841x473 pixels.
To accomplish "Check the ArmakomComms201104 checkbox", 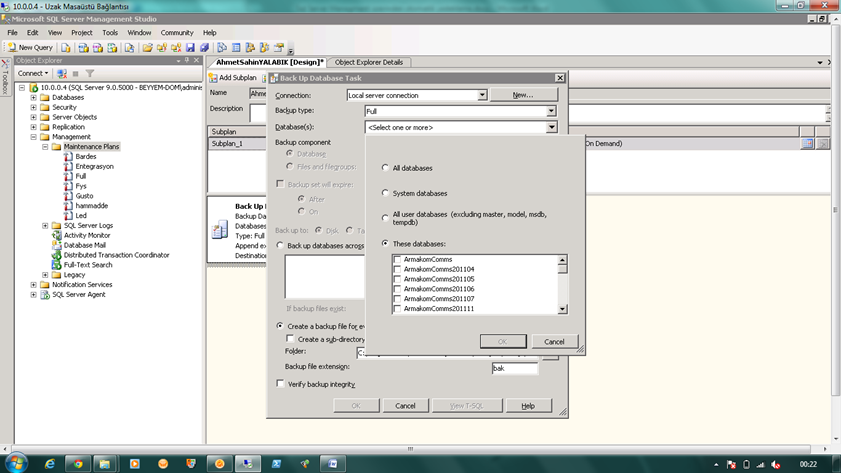I will coord(397,269).
